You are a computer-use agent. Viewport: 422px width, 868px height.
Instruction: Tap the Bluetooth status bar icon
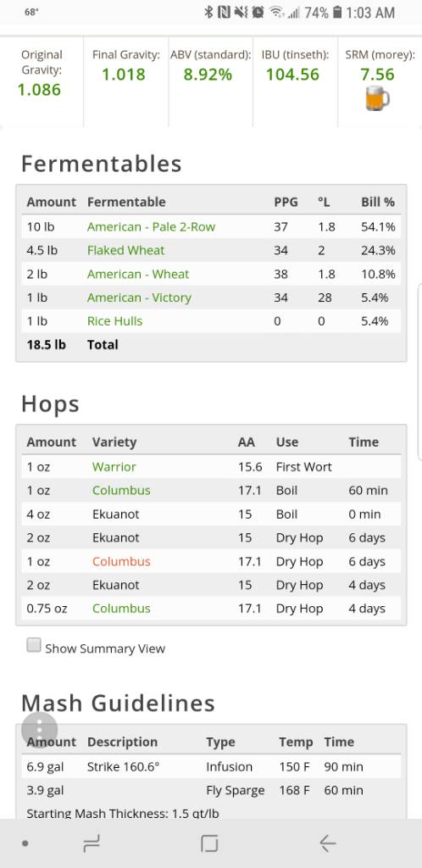[x=208, y=12]
